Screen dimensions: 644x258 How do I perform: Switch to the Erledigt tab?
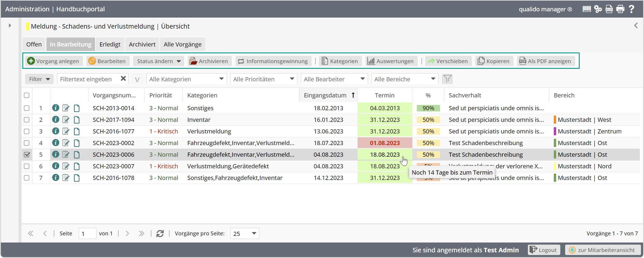pyautogui.click(x=110, y=44)
